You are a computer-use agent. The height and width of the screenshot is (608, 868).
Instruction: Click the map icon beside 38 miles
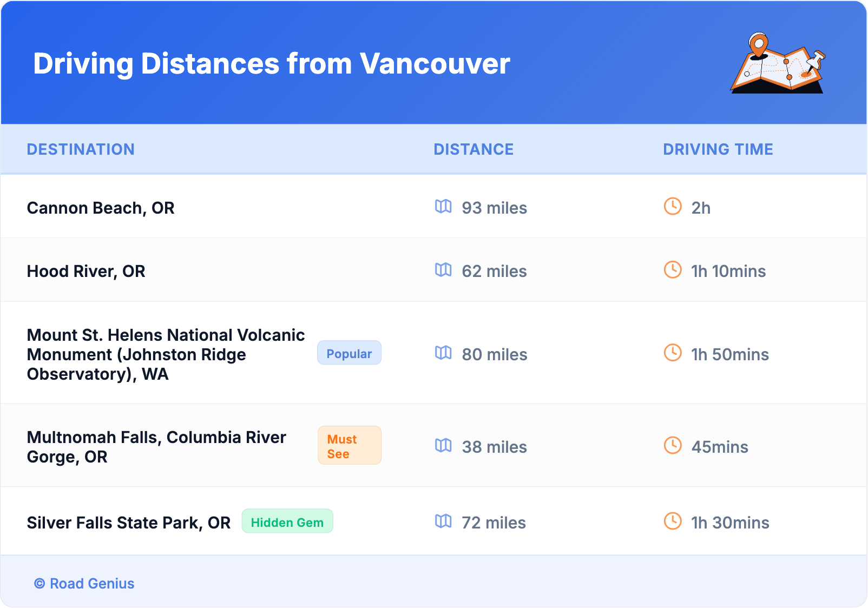tap(443, 446)
